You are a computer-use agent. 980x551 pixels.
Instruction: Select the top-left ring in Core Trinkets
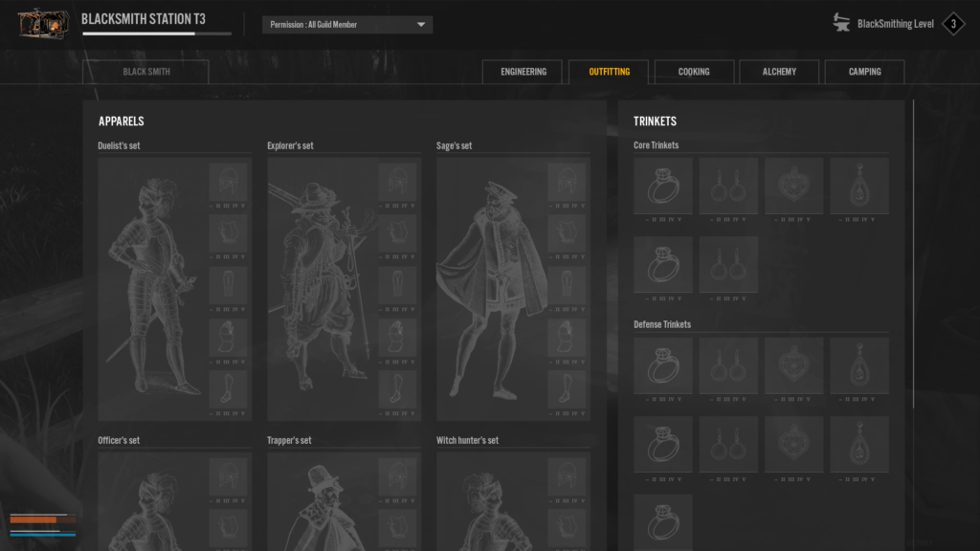663,186
